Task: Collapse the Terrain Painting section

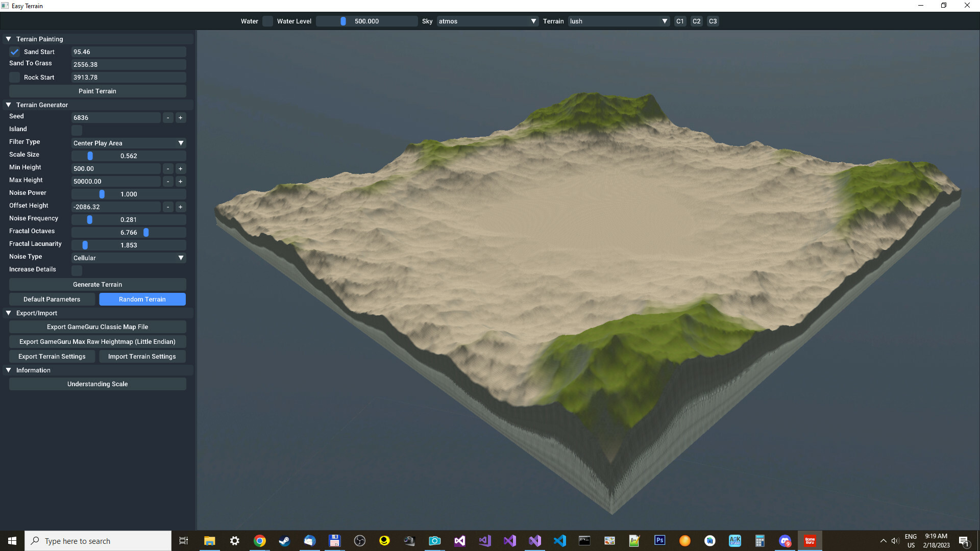Action: pyautogui.click(x=8, y=39)
